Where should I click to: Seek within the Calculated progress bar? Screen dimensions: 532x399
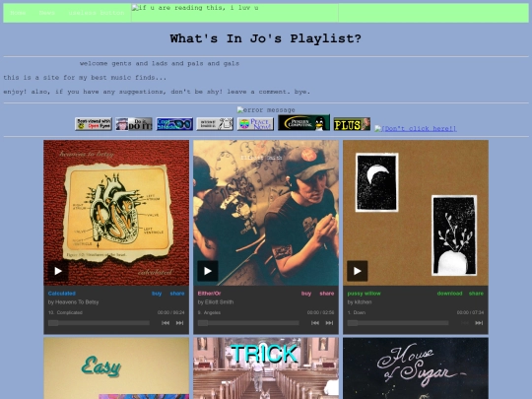pyautogui.click(x=99, y=323)
